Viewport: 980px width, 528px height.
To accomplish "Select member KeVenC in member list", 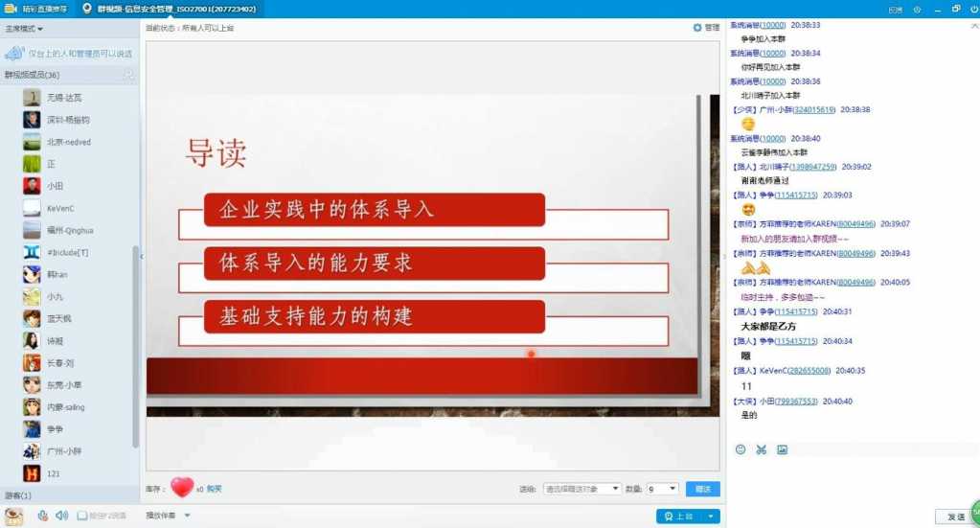I will point(69,208).
